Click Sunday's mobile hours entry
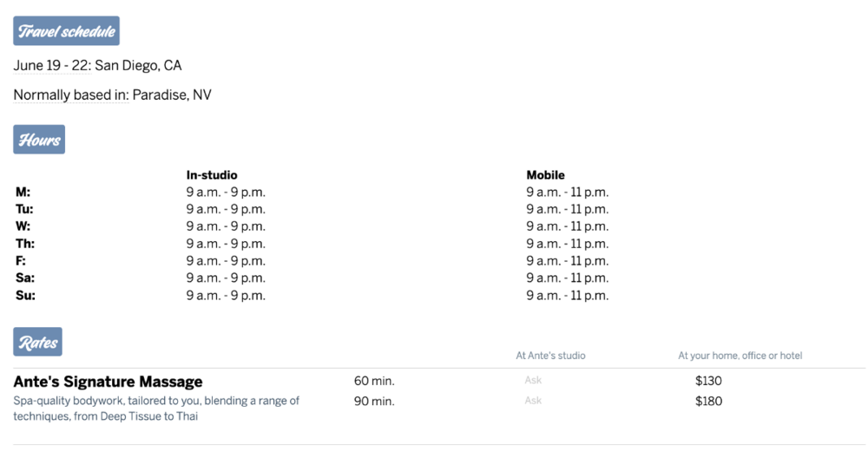The width and height of the screenshot is (868, 458). pos(568,296)
